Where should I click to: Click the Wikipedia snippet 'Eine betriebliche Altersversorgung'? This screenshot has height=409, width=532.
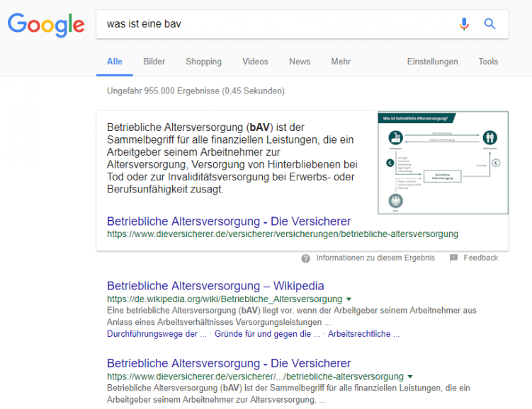pos(292,316)
